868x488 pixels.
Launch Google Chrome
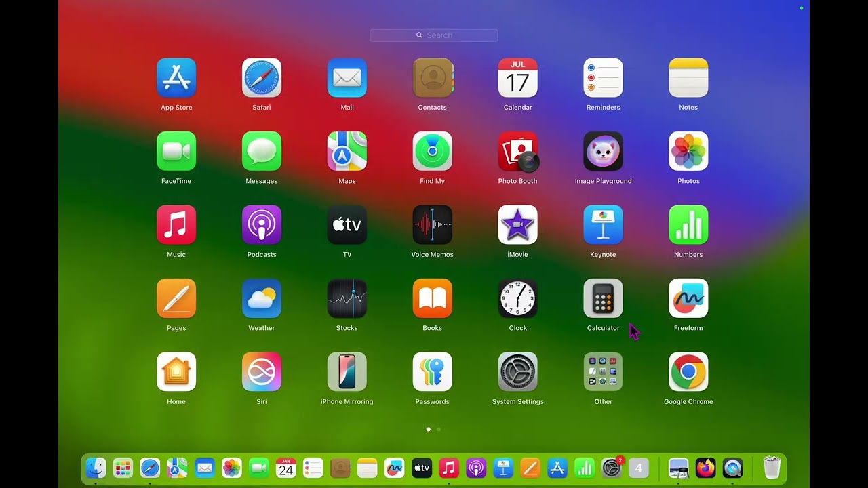(x=688, y=372)
